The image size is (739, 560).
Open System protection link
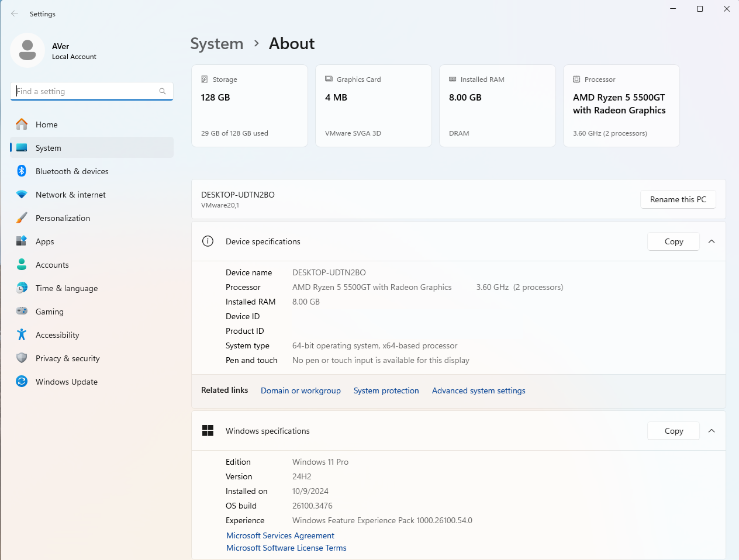[x=386, y=390]
